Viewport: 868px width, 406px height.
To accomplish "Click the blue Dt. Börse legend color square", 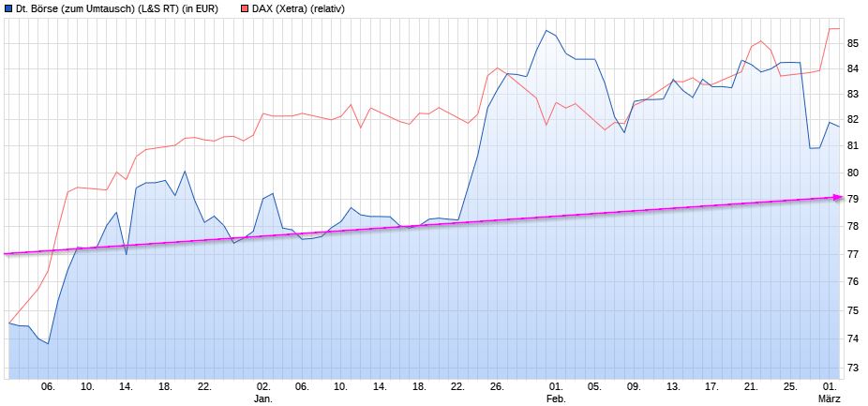I will 7,8.
